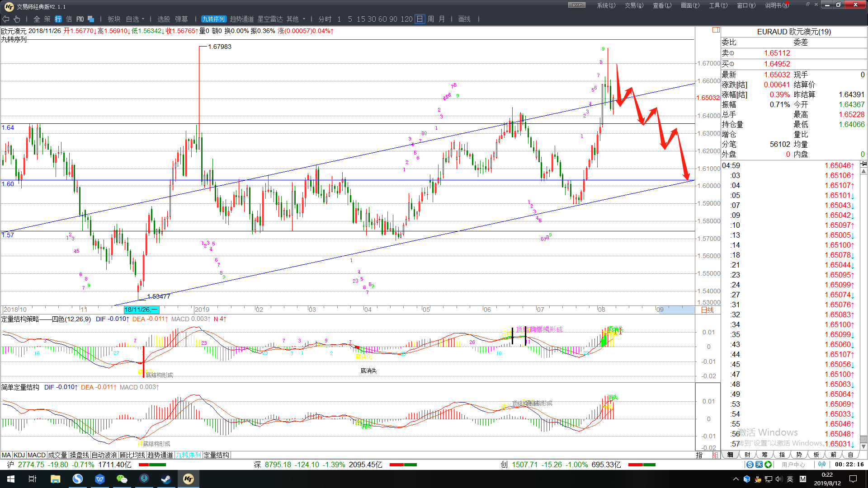Image resolution: width=868 pixels, height=488 pixels.
Task: Click the highlighted 行 quotes icon
Action: click(58, 19)
